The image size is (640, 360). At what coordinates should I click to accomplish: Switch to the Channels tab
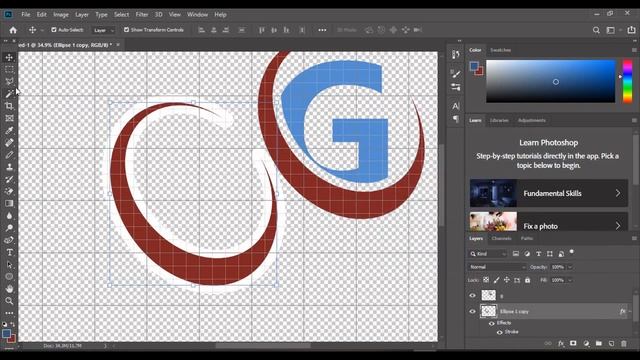502,238
